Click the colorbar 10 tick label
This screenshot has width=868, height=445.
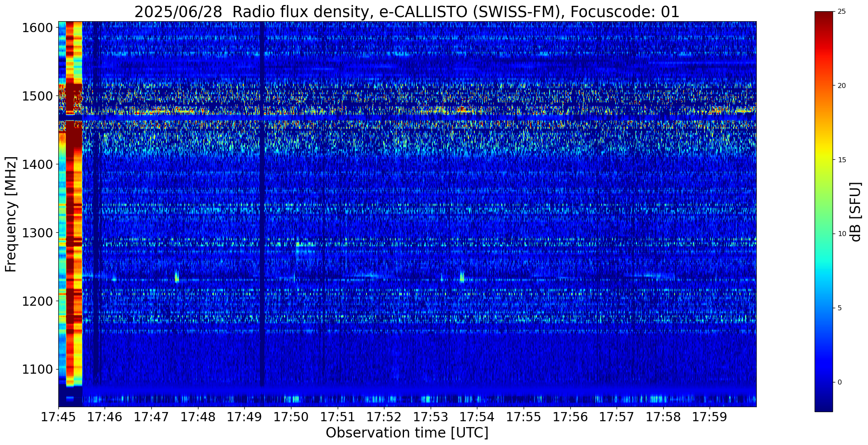tap(842, 234)
